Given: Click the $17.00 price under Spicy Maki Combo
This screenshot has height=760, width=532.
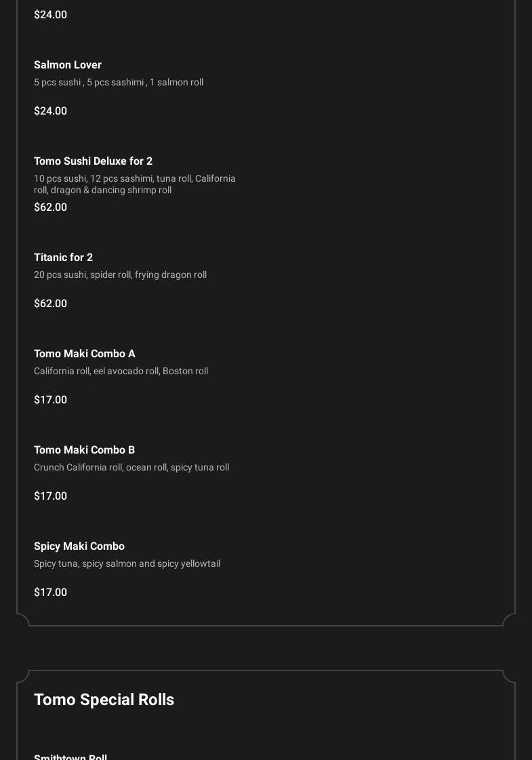Looking at the screenshot, I should click(51, 593).
